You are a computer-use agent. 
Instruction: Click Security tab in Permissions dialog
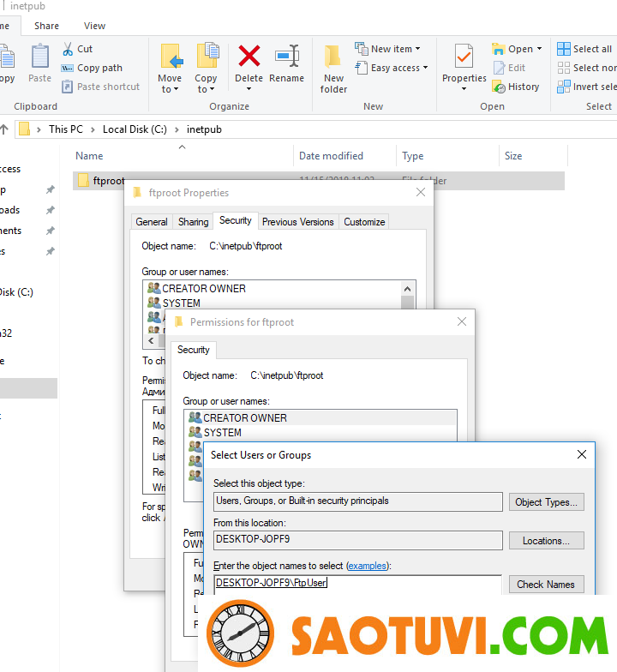(194, 350)
